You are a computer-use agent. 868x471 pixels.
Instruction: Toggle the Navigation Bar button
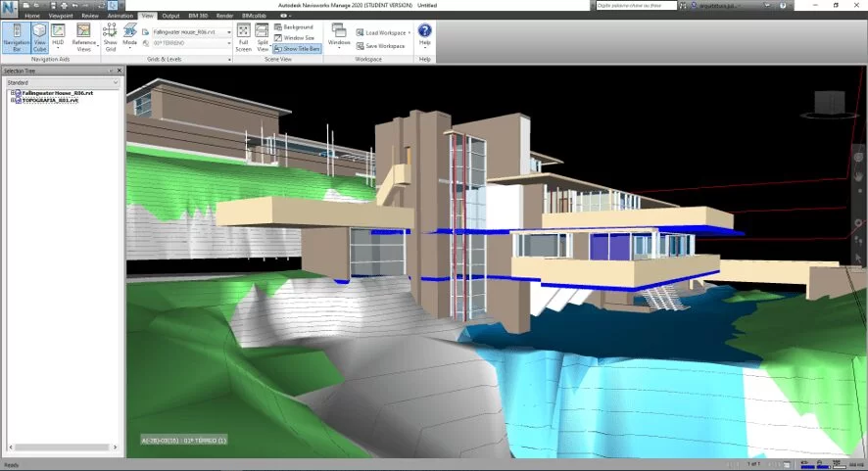coord(17,37)
